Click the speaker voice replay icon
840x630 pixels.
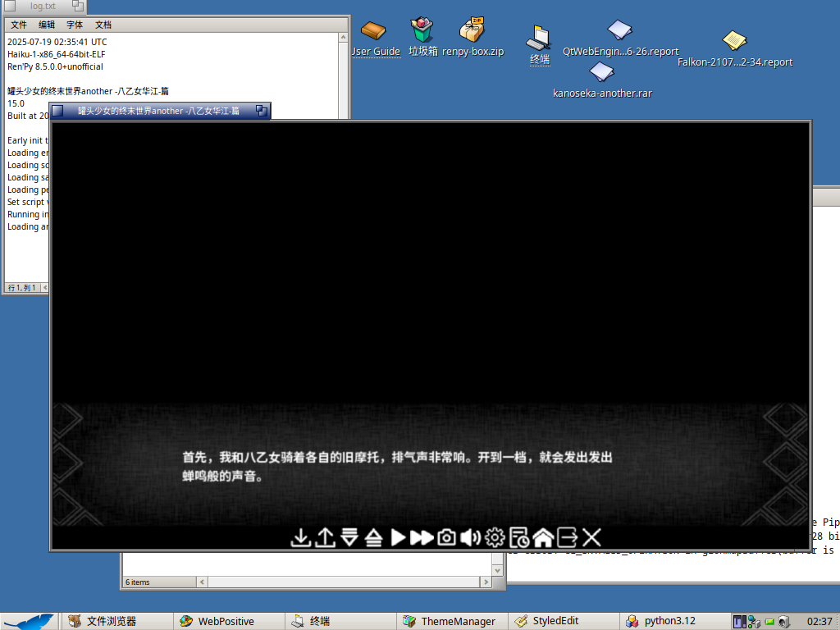[x=470, y=537]
